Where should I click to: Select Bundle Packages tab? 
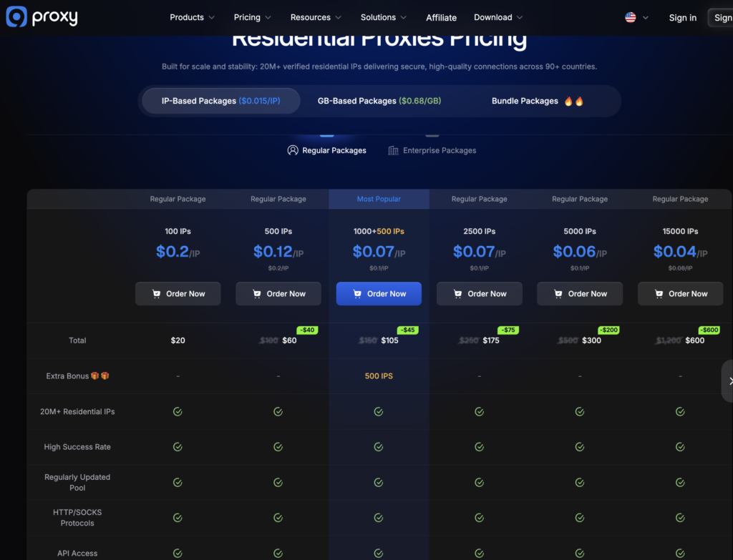tap(538, 101)
